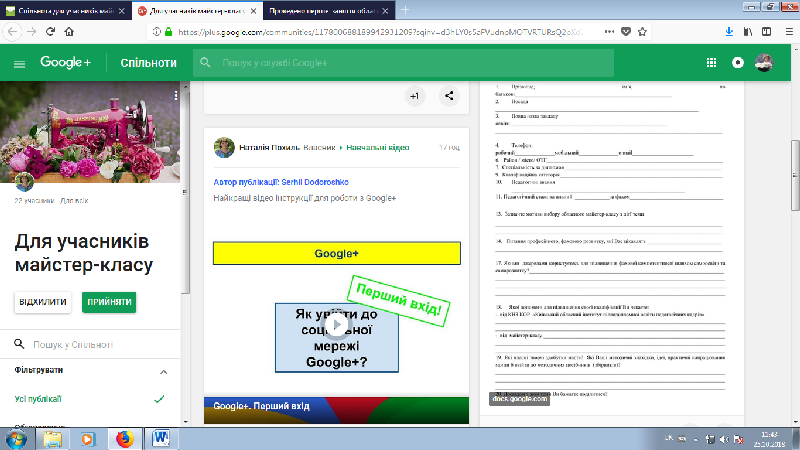The width and height of the screenshot is (800, 450).
Task: Open Windows Explorer from the taskbar
Action: pyautogui.click(x=52, y=439)
